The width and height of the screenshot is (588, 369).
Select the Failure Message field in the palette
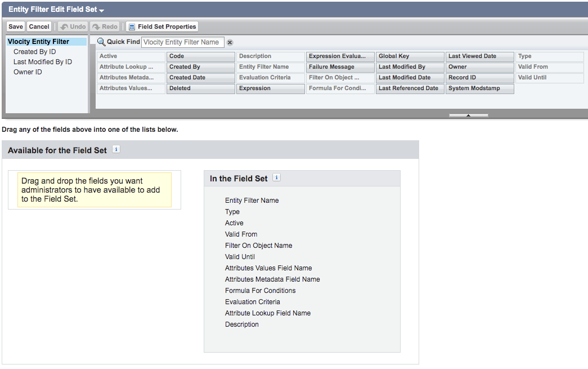click(340, 67)
